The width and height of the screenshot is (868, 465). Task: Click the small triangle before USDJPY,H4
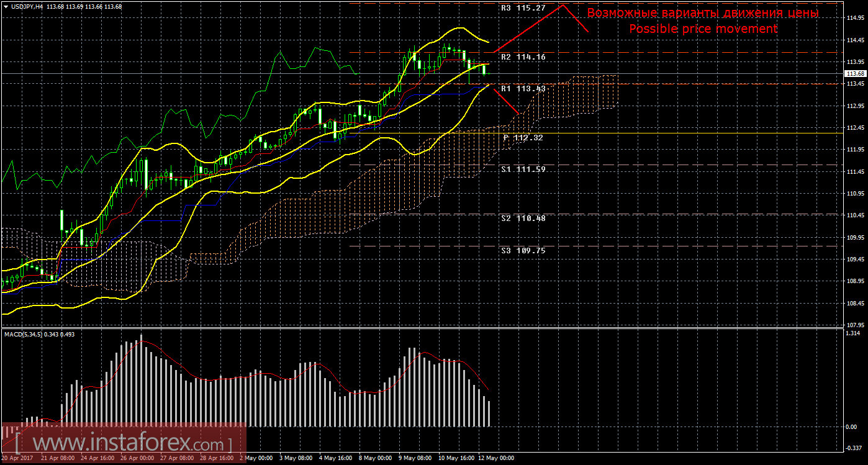click(x=6, y=6)
